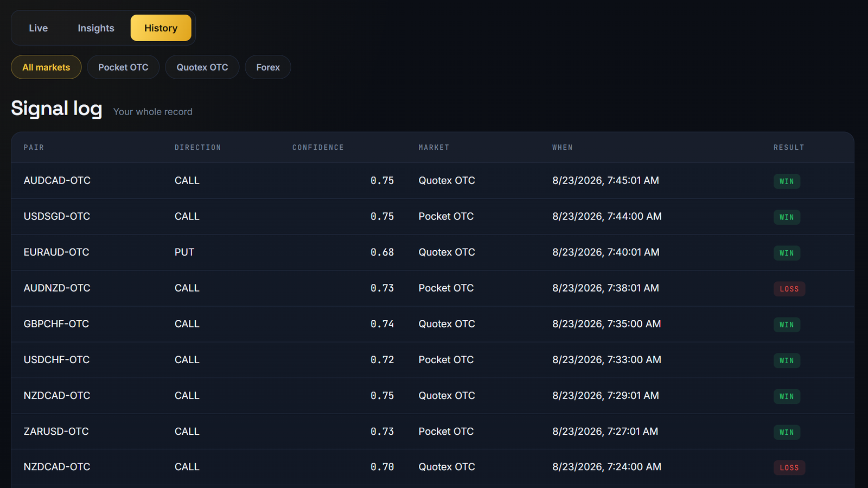Viewport: 868px width, 488px height.
Task: Click the 0.74 confidence value
Action: 382,324
